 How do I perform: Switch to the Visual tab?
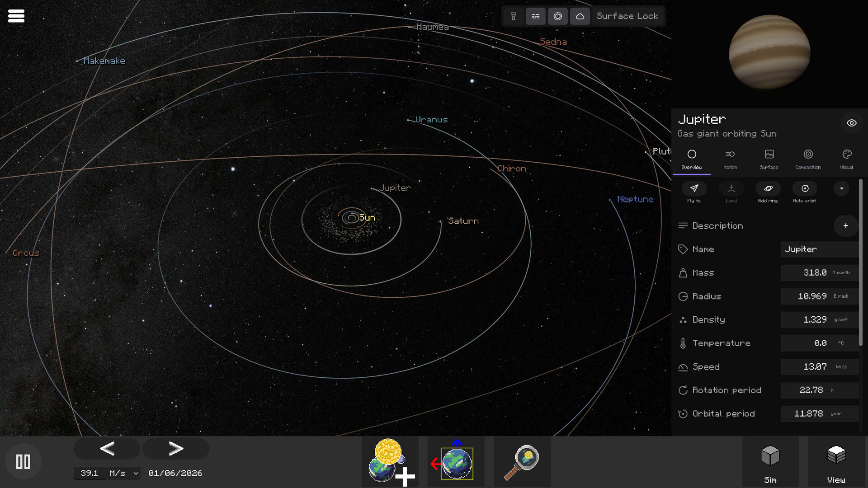pyautogui.click(x=847, y=160)
